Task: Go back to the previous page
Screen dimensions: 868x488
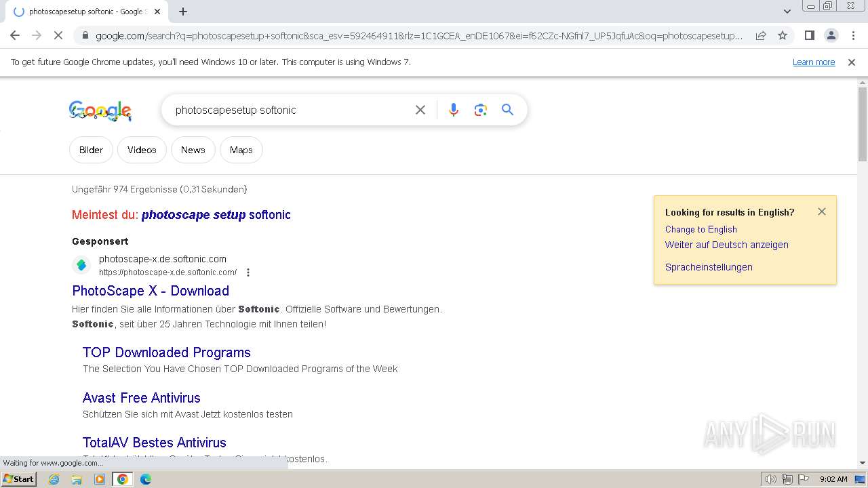Action: 15,35
